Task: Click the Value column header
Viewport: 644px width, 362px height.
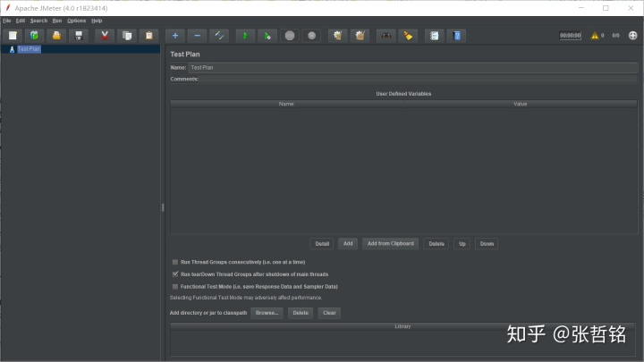Action: pos(520,104)
